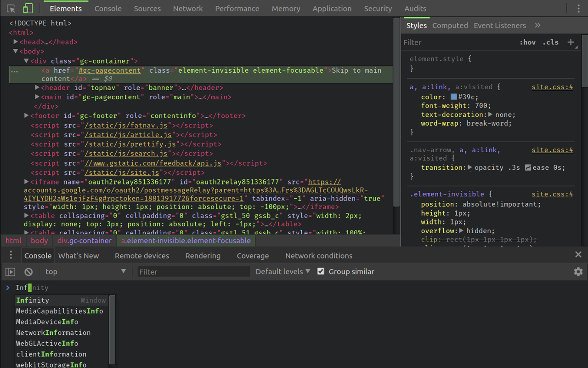This screenshot has height=368, width=588.
Task: Open the What's New drawer tab
Action: pyautogui.click(x=79, y=255)
